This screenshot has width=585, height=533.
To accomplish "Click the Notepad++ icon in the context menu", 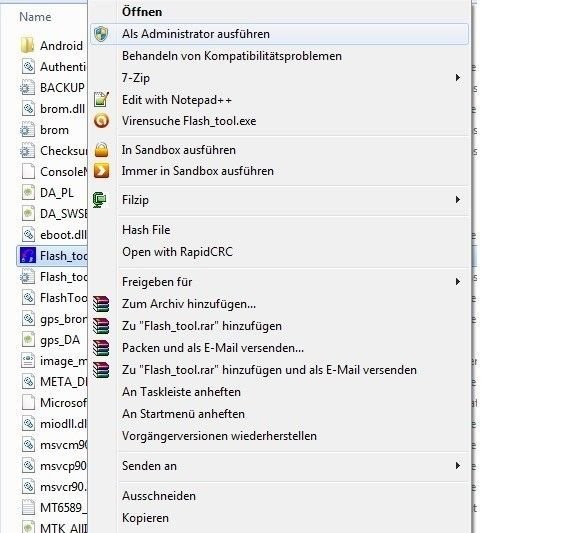I will pos(101,100).
